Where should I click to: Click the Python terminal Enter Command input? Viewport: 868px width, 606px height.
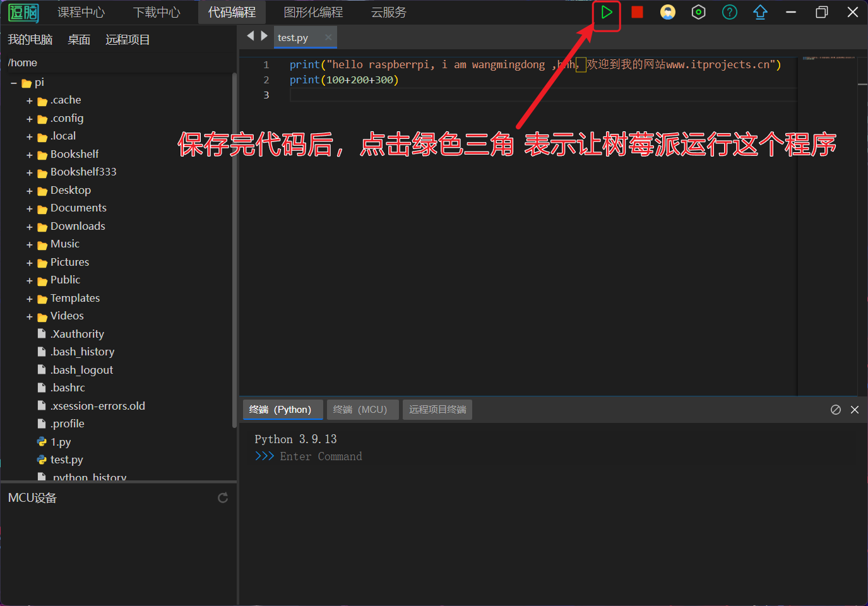[x=321, y=456]
